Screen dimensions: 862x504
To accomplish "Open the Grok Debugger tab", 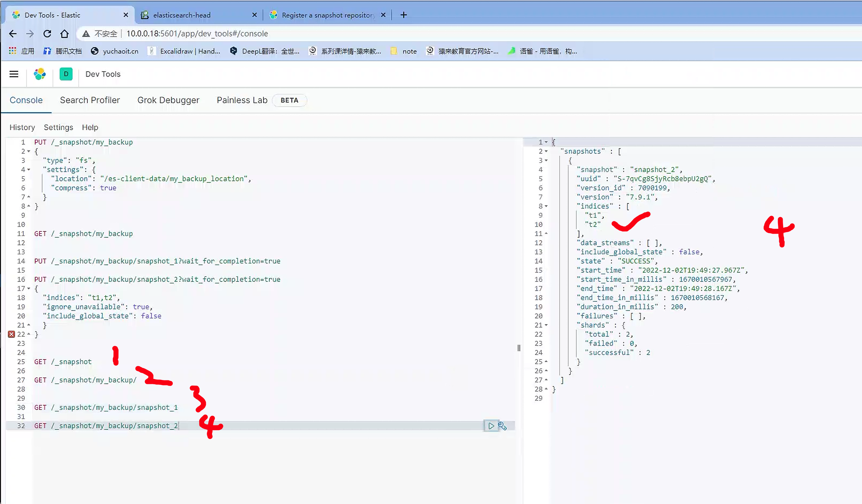I will (x=168, y=100).
